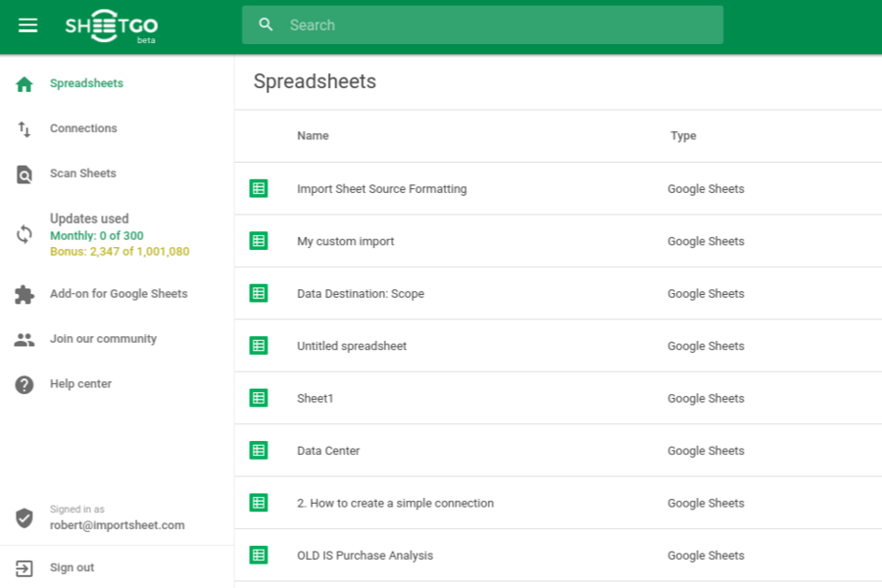This screenshot has height=588, width=882.
Task: Sort by the Name column header
Action: pyautogui.click(x=313, y=136)
